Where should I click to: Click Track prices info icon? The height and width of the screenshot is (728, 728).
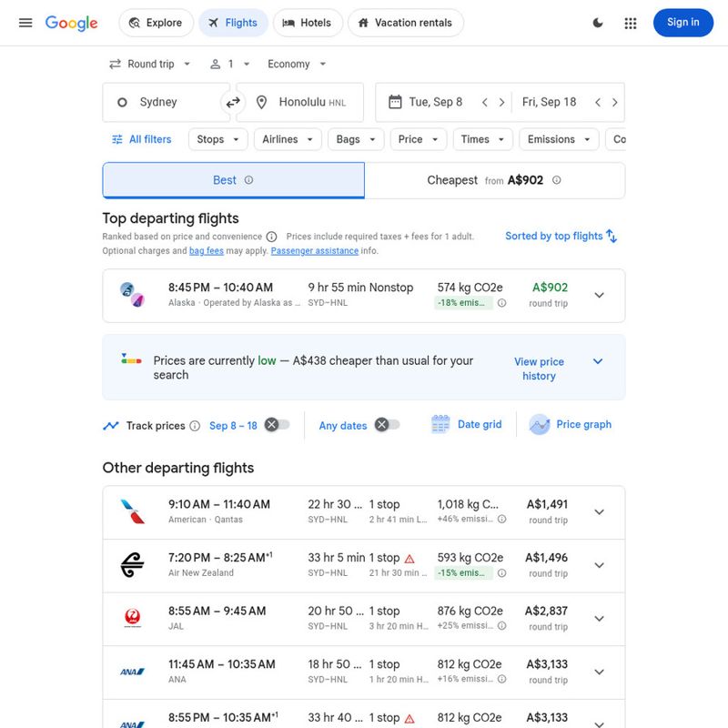click(195, 426)
